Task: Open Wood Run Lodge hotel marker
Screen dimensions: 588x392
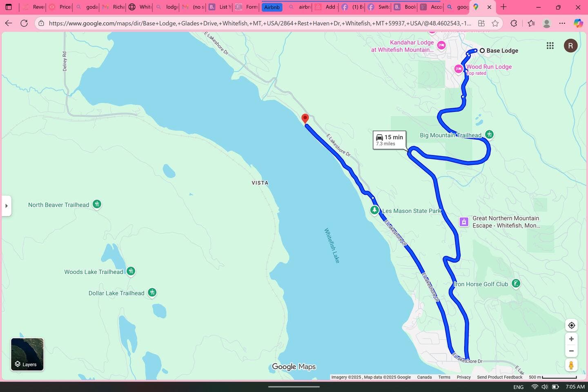Action: coord(459,69)
